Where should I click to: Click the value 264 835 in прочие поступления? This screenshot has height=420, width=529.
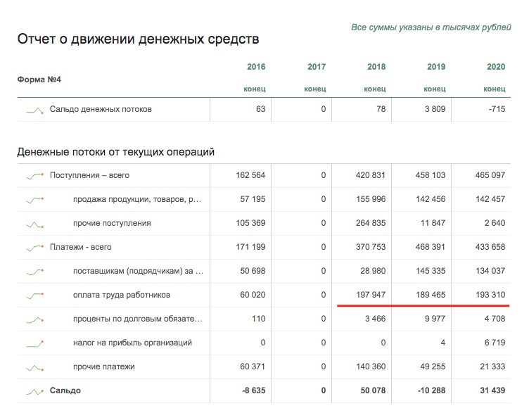pos(371,223)
